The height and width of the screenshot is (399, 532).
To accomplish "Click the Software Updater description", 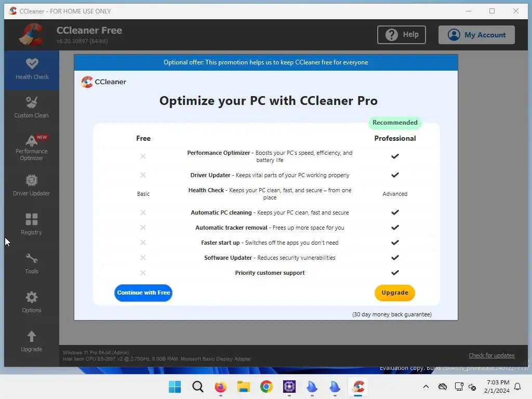I will (x=270, y=258).
